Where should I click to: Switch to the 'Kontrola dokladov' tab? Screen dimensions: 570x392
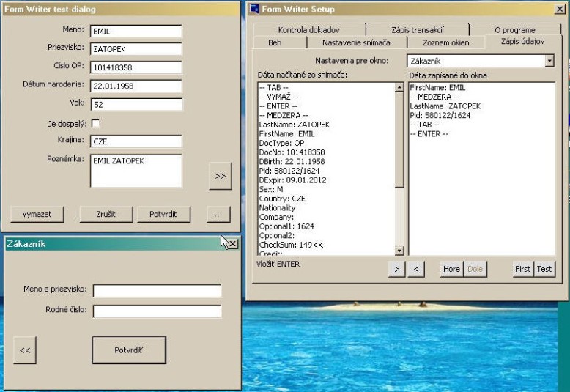[x=308, y=30]
